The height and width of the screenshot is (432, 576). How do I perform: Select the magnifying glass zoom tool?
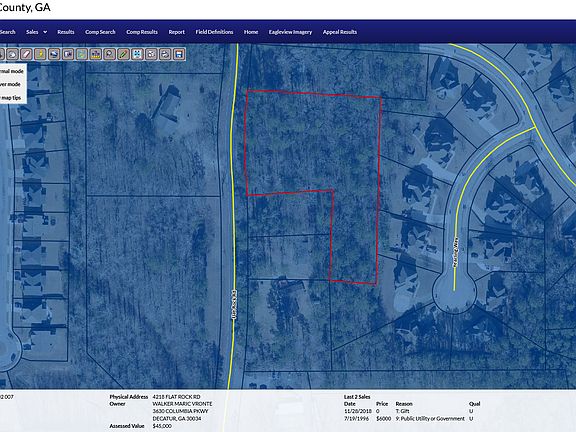pos(109,54)
